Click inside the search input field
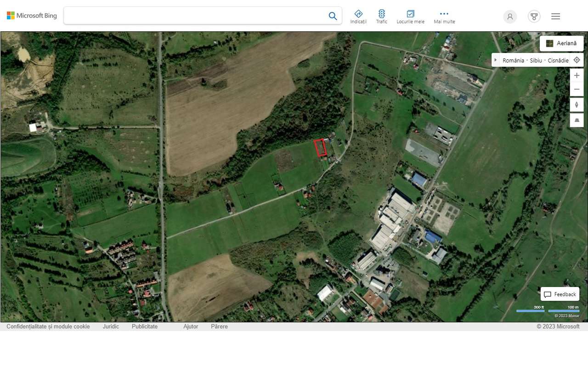588x368 pixels. [198, 16]
